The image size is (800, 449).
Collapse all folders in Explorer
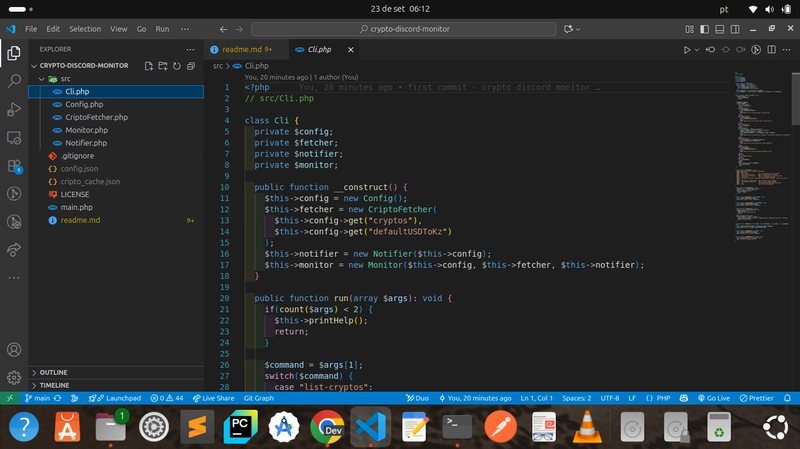tap(191, 66)
